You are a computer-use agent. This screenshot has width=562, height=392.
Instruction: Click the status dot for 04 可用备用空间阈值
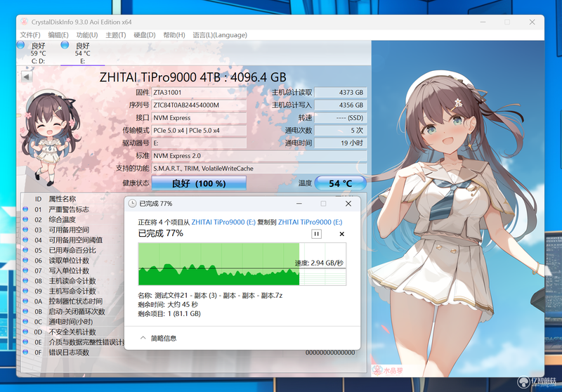[x=25, y=240]
